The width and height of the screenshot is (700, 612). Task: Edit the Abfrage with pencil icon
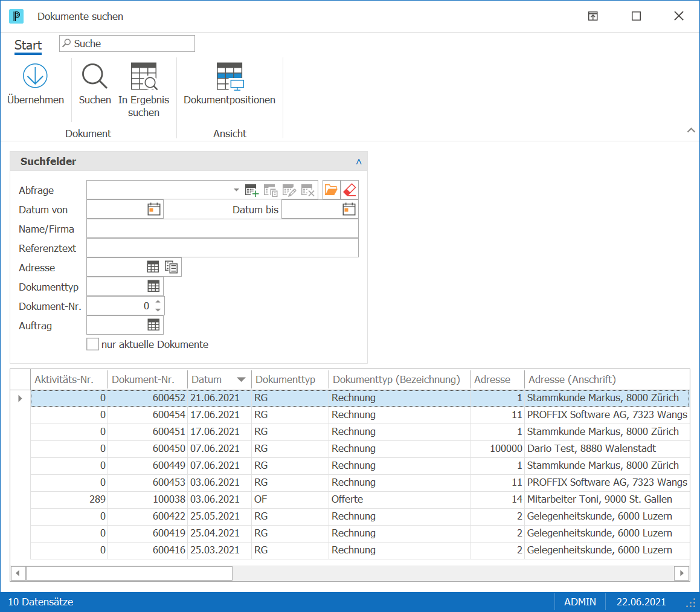click(289, 190)
